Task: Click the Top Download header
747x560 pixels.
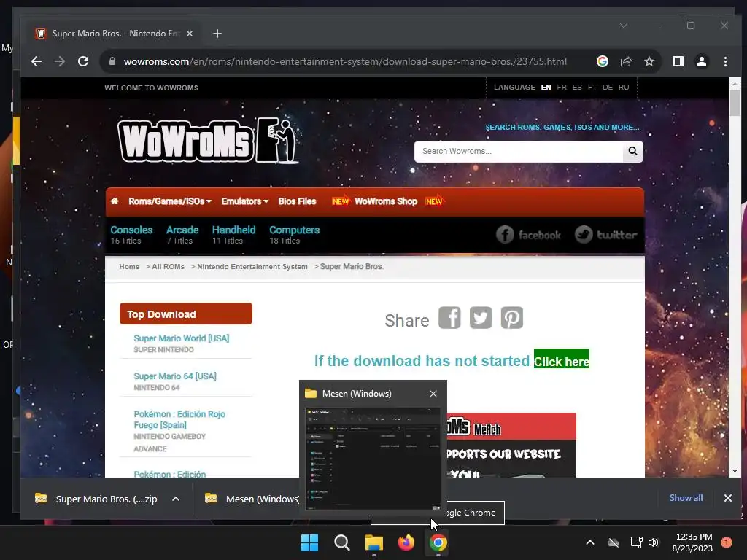Action: click(x=186, y=314)
